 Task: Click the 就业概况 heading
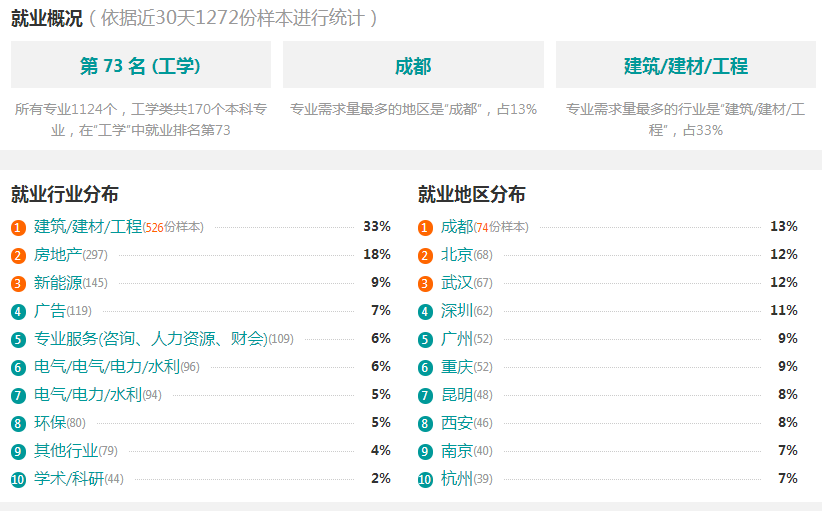coord(47,18)
